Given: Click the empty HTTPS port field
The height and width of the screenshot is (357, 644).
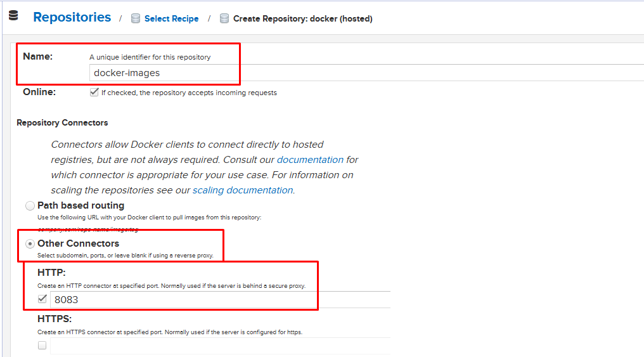Looking at the screenshot, I should [219, 346].
